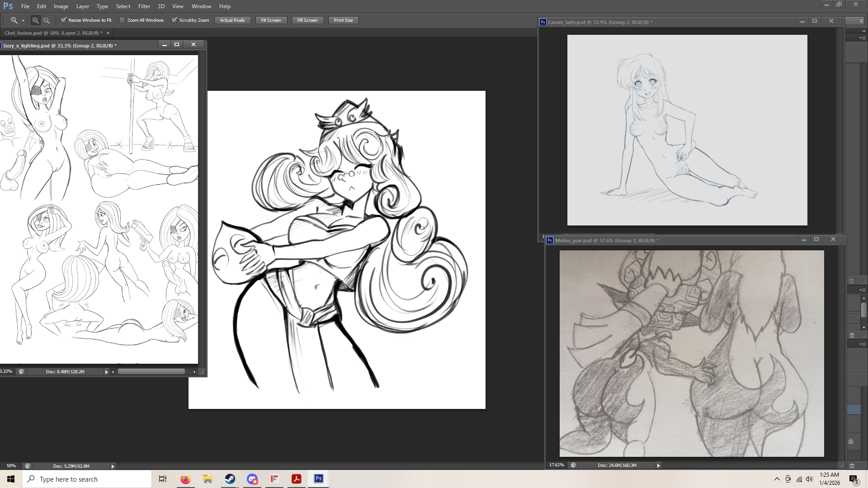
Task: Open Adobe Acrobat from the taskbar
Action: (297, 479)
